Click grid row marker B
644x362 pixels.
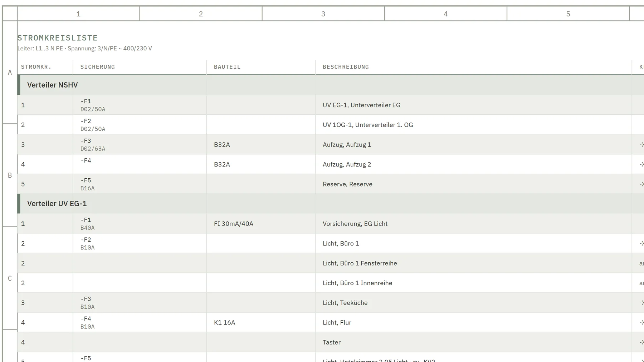[x=10, y=175]
